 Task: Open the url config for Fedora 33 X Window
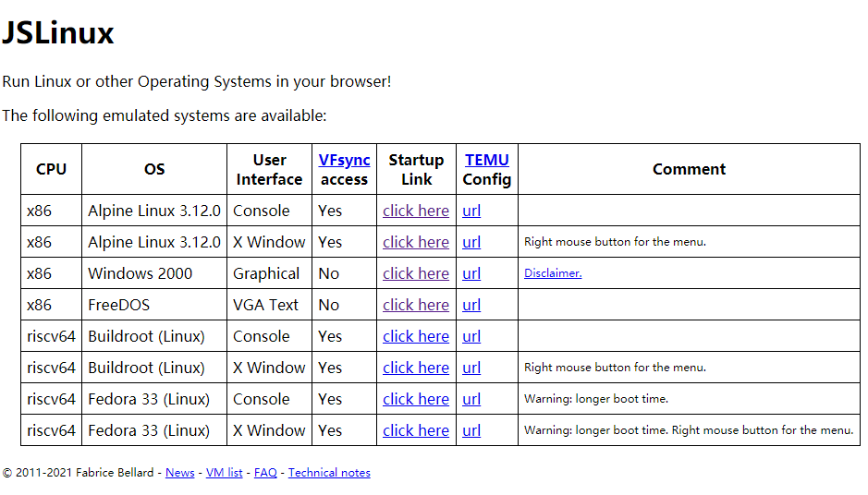tap(471, 431)
